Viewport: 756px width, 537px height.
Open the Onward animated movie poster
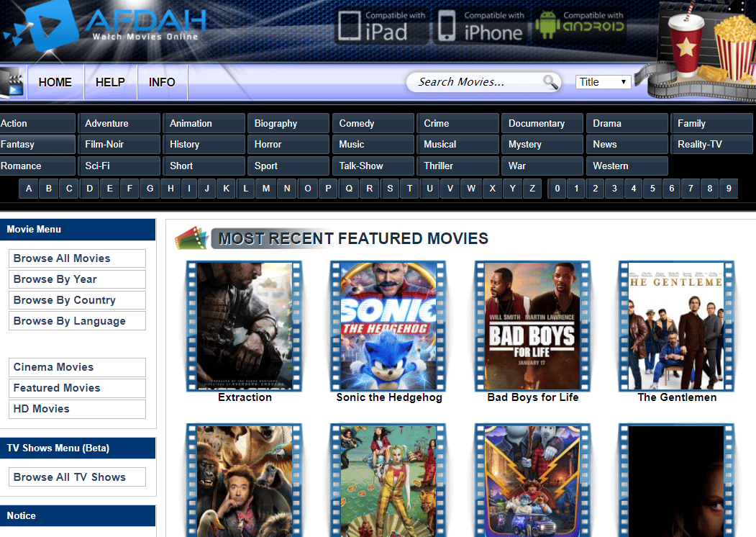click(532, 481)
